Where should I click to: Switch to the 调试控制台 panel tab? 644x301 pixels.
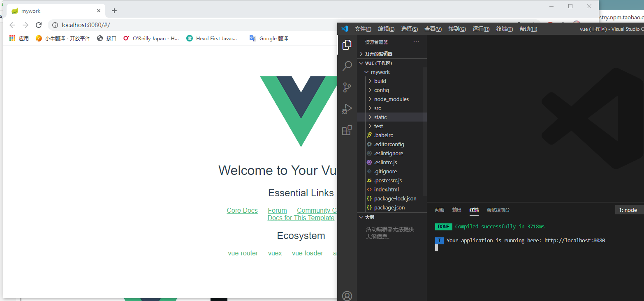click(498, 210)
